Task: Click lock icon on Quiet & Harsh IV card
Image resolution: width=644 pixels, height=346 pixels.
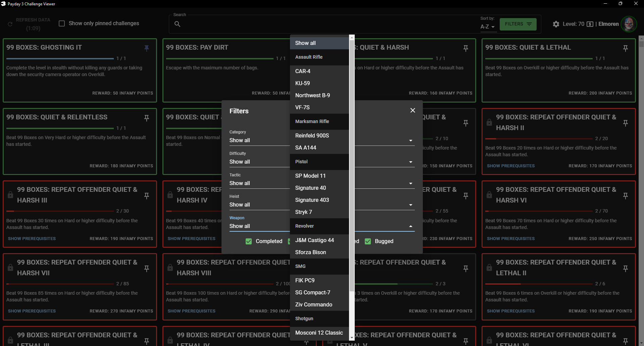Action: (170, 195)
